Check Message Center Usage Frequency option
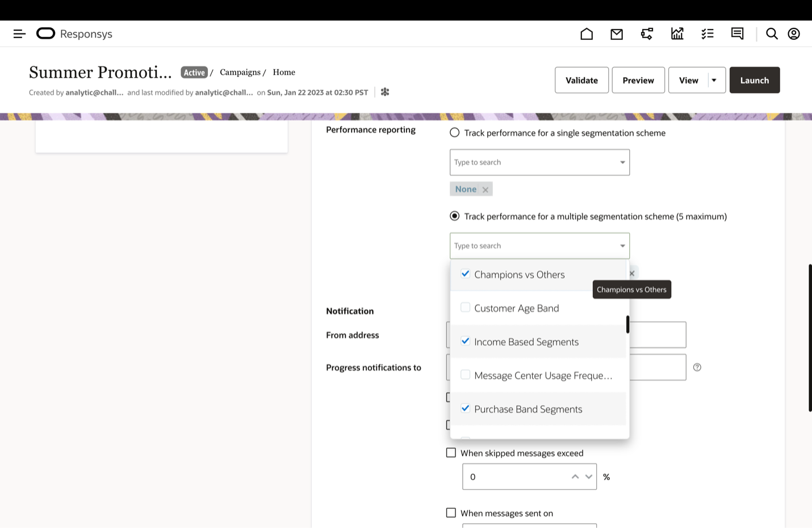 (465, 374)
